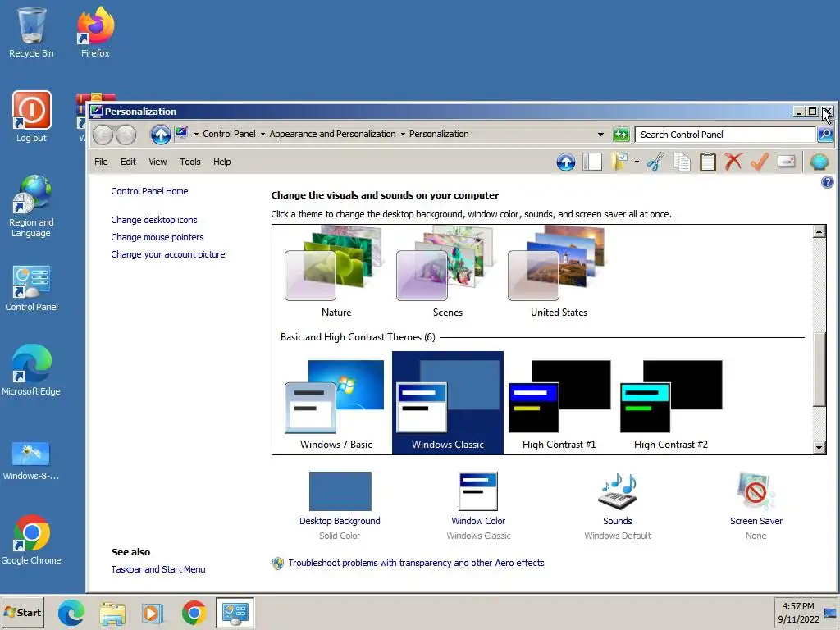Select the Windows 7 Basic theme
The width and height of the screenshot is (840, 630).
tap(336, 403)
